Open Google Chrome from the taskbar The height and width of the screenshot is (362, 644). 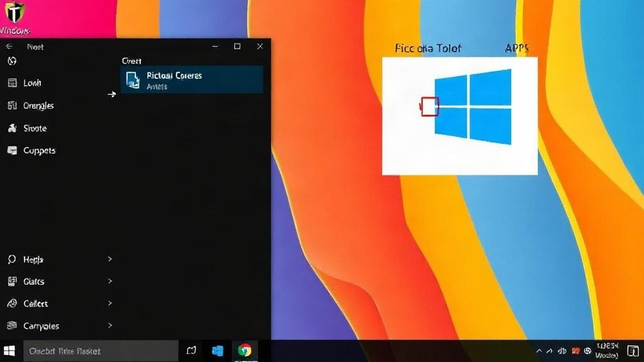click(x=245, y=351)
